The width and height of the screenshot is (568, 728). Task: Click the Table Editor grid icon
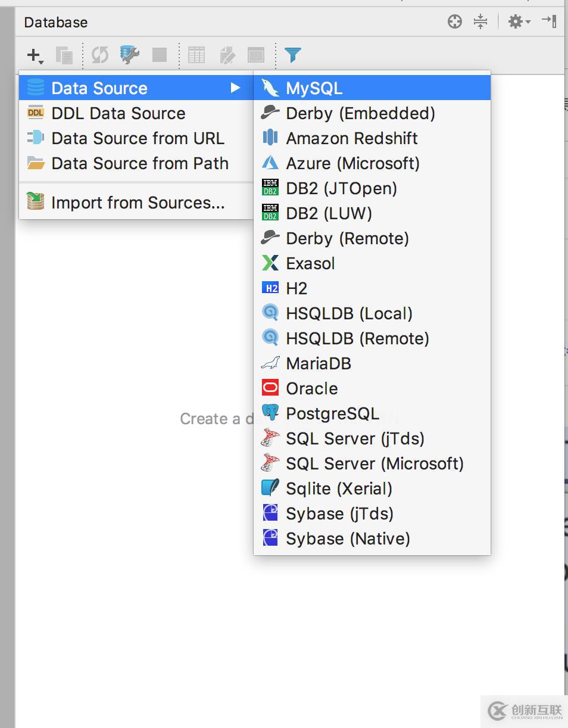[x=196, y=55]
